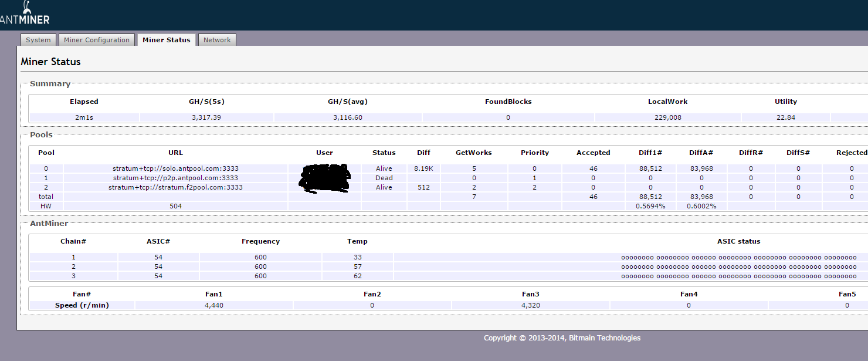This screenshot has width=868, height=361.
Task: Click the Diff value 512
Action: (x=423, y=187)
